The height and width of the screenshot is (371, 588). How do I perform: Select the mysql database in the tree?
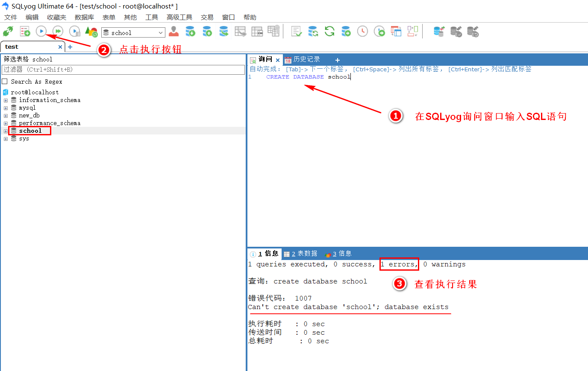27,108
